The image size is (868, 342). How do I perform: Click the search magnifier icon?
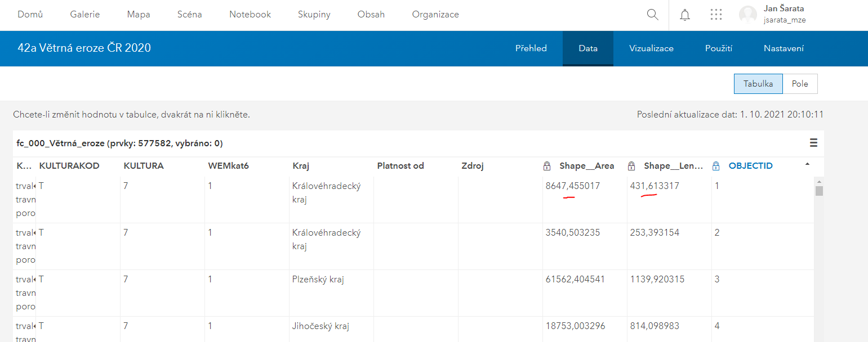tap(652, 15)
